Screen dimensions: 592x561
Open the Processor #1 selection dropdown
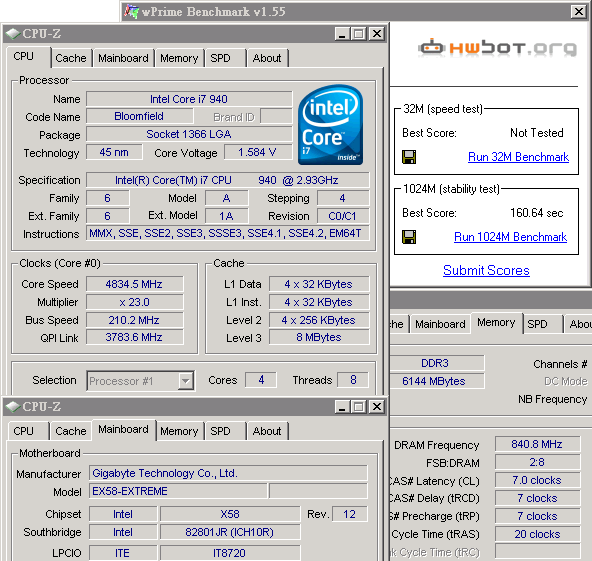click(185, 381)
